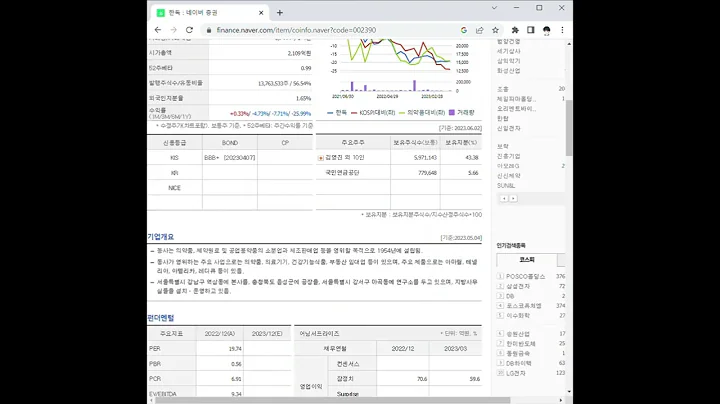Toggle the browser side panel
The width and height of the screenshot is (720, 404).
(x=531, y=30)
